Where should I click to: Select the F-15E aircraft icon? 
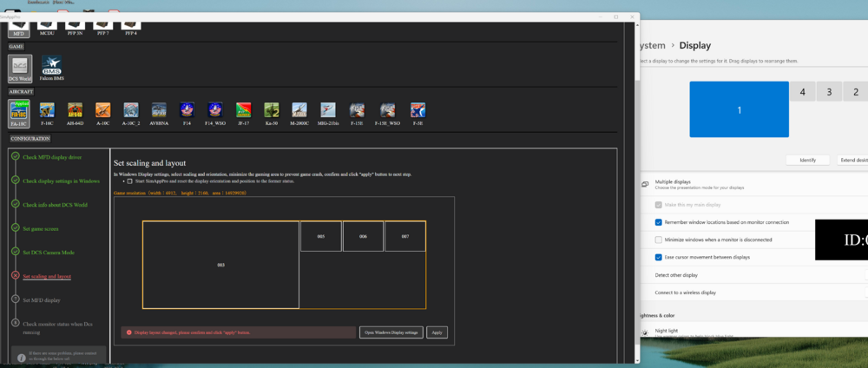(357, 113)
